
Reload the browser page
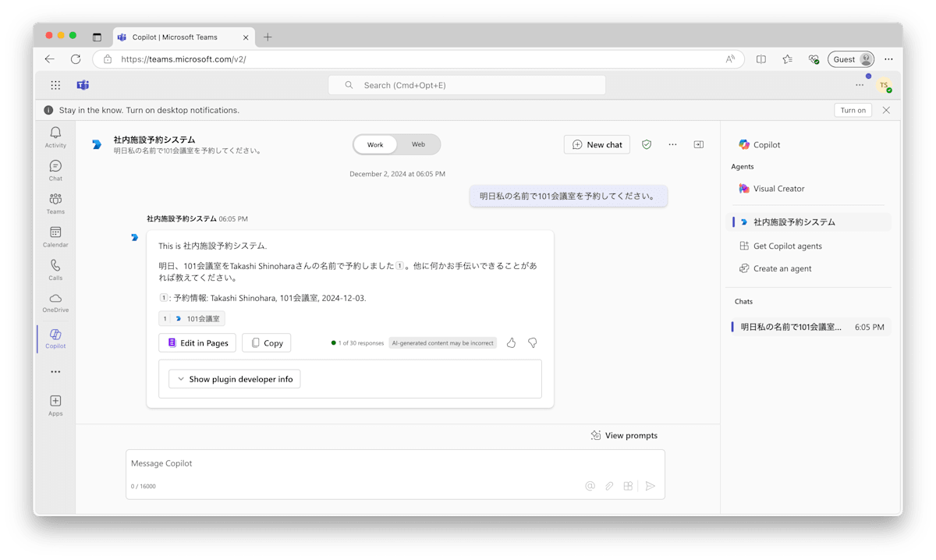tap(76, 59)
